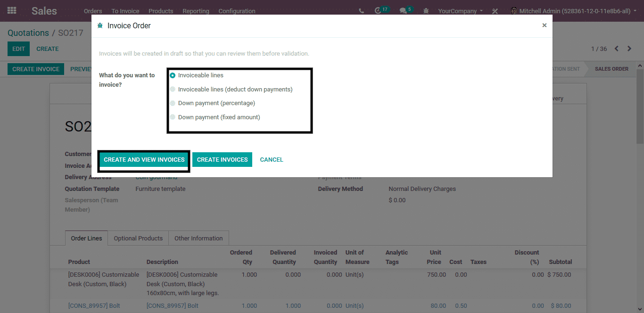Click the Create and View Invoices button
This screenshot has height=313, width=644.
[x=144, y=160]
